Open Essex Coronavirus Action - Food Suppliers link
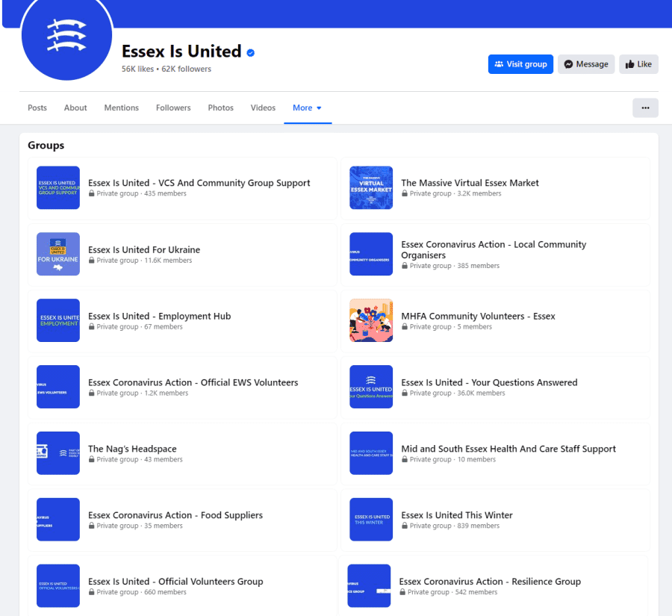The height and width of the screenshot is (616, 672). tap(175, 515)
